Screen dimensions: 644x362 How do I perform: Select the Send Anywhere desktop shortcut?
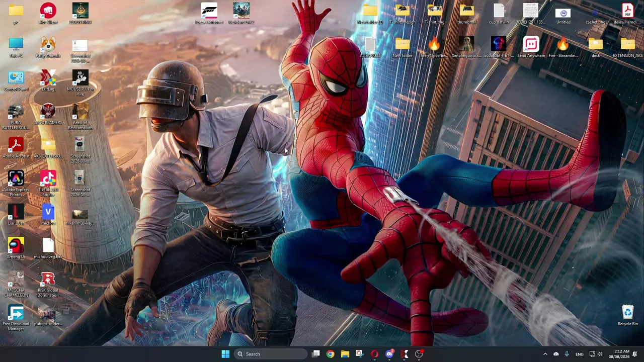[531, 47]
